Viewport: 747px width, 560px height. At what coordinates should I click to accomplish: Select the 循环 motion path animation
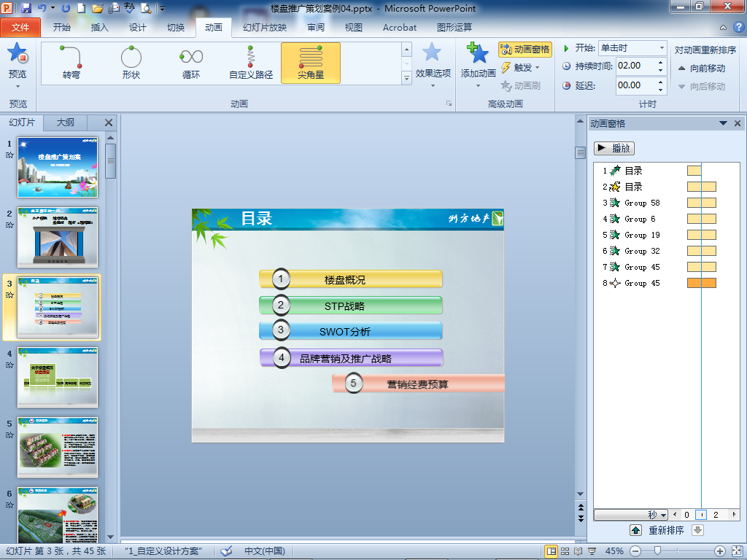[191, 63]
